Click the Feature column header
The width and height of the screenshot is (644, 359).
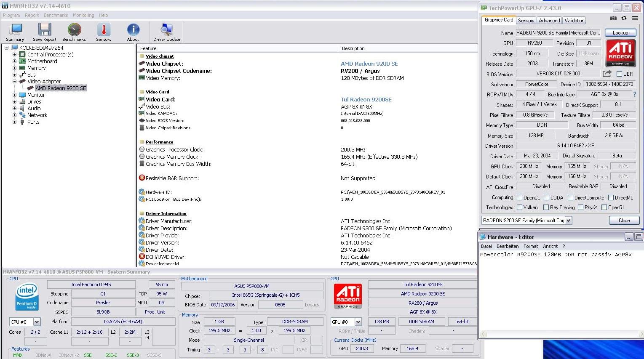click(237, 48)
